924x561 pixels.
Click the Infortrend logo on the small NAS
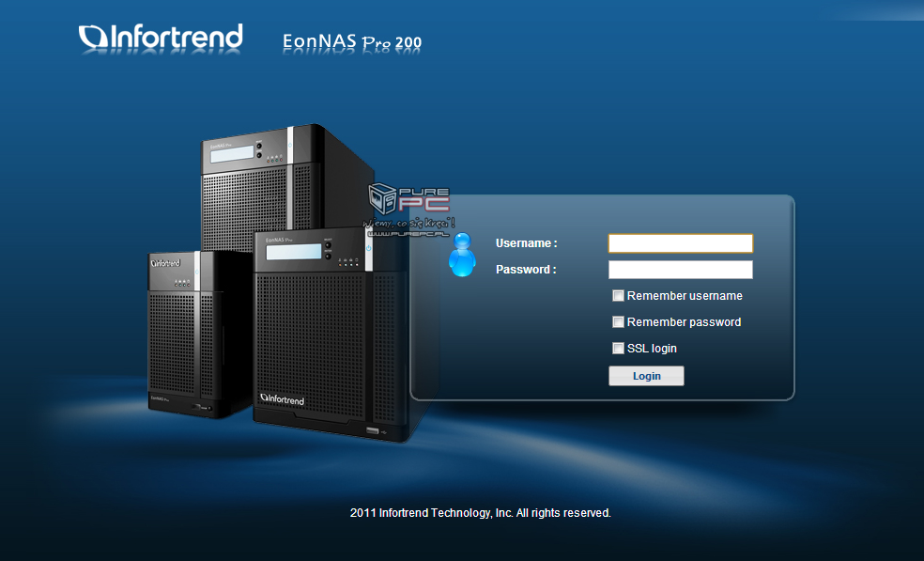(166, 263)
